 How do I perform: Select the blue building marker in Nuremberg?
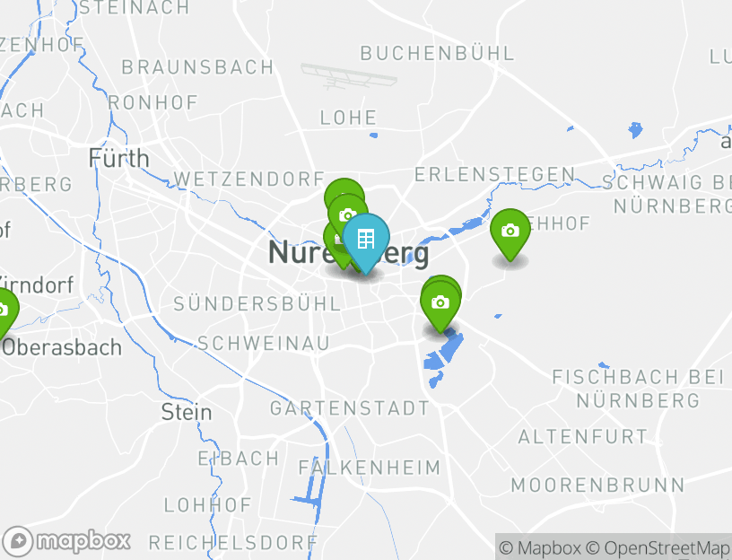[x=365, y=239]
